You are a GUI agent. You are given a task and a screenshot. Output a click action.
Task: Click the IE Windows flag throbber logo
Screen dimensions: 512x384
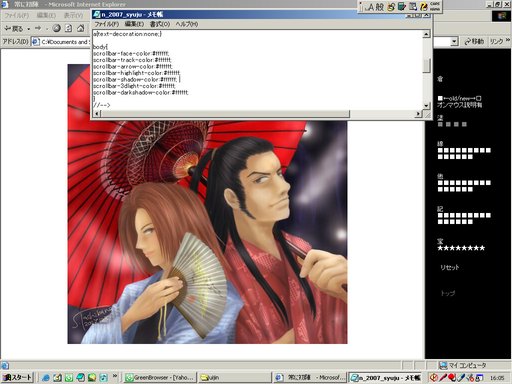pos(501,16)
